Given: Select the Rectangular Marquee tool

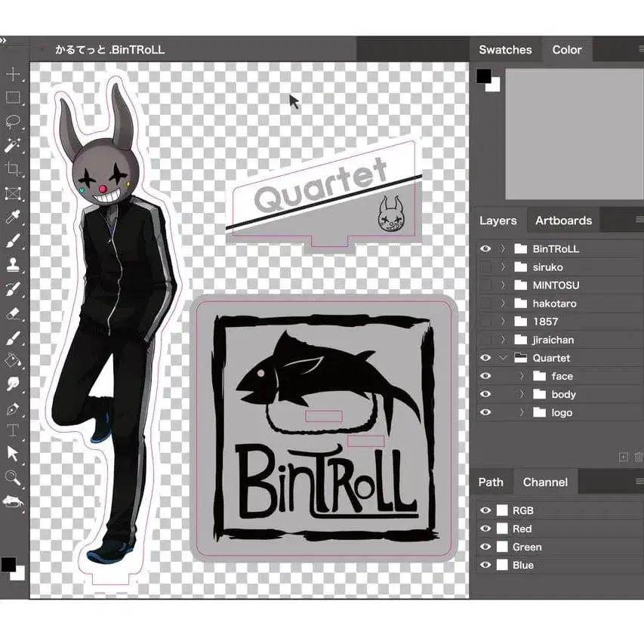Looking at the screenshot, I should click(13, 97).
